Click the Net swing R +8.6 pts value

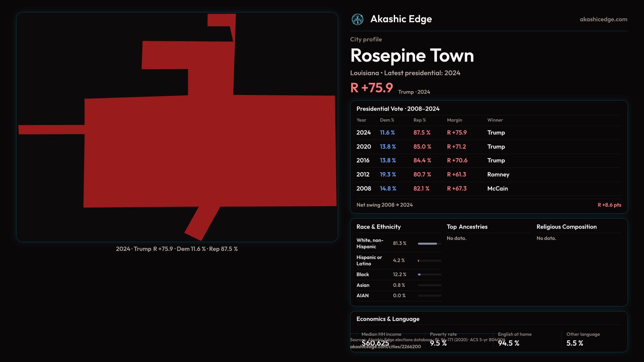pyautogui.click(x=609, y=205)
